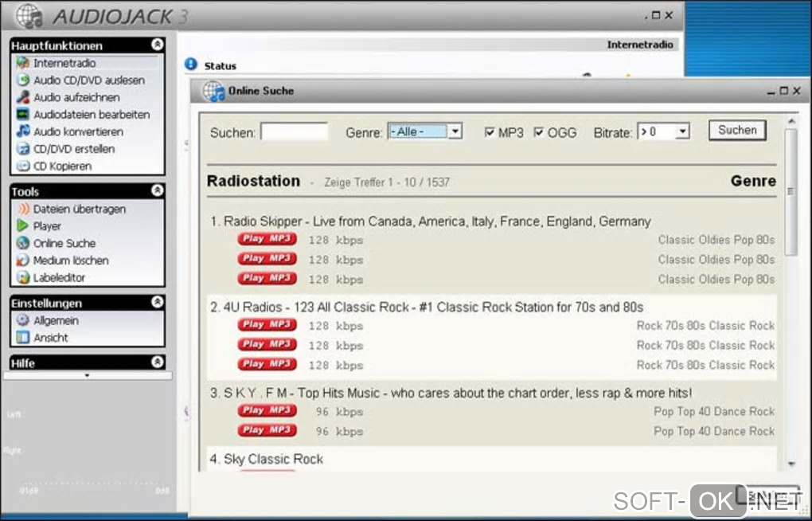
Task: Click the Ansicht icon
Action: (x=22, y=338)
